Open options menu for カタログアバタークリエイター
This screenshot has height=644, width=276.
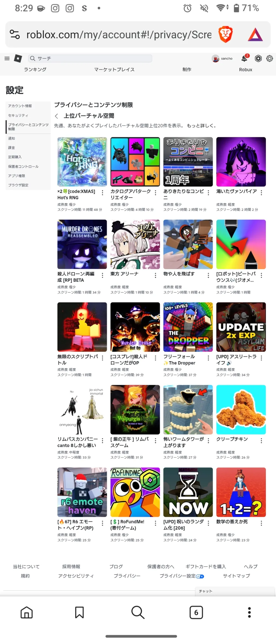155,193
